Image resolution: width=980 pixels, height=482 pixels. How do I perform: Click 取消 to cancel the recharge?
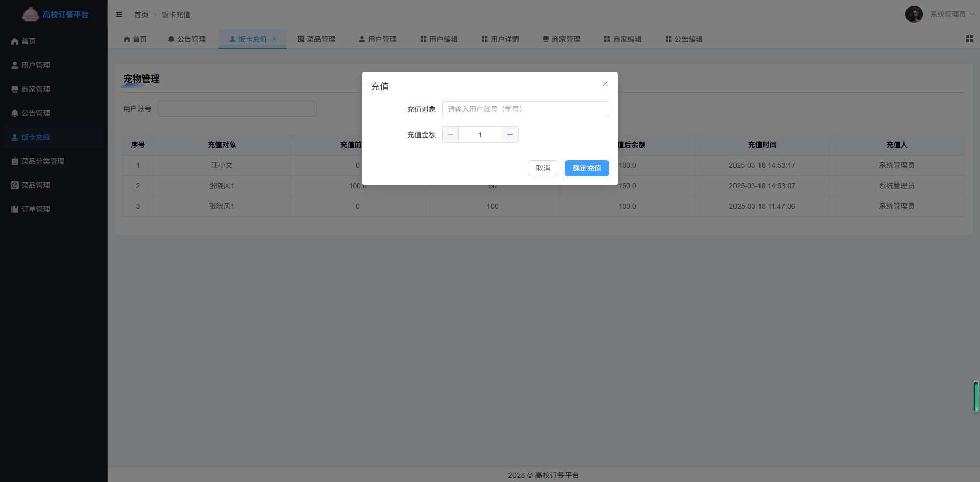pyautogui.click(x=543, y=168)
